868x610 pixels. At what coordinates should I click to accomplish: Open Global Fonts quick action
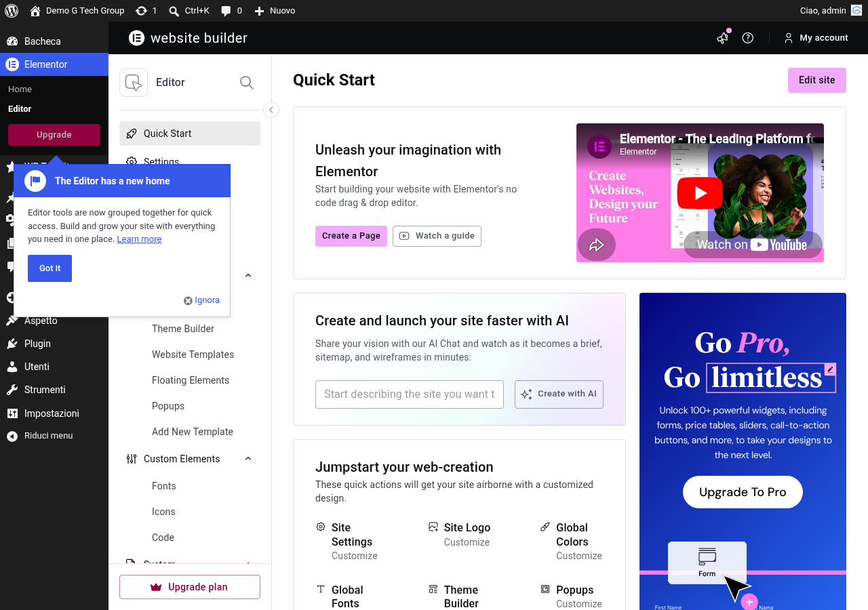point(340,596)
